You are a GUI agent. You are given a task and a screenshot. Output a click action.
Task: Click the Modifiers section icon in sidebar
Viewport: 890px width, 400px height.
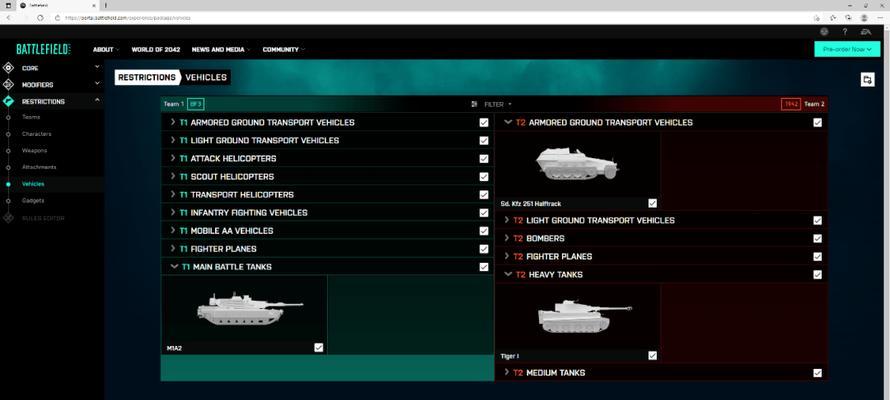pos(8,85)
